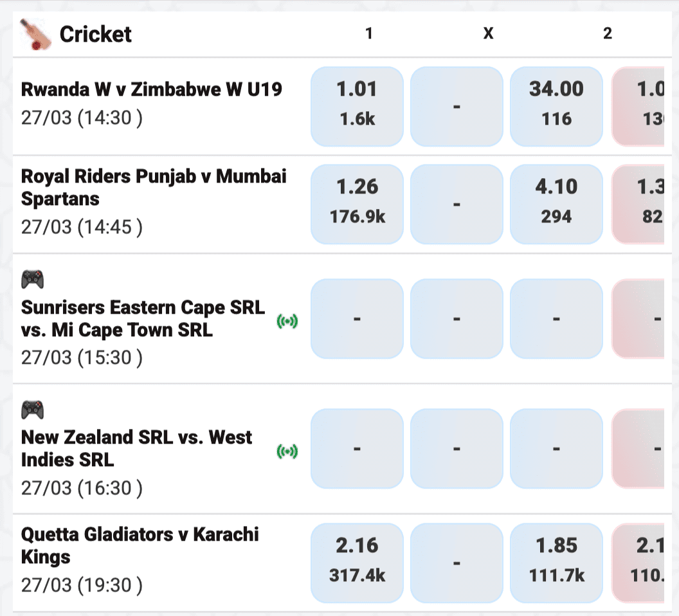Click live stream icon for New Zealand SRL match

[287, 452]
